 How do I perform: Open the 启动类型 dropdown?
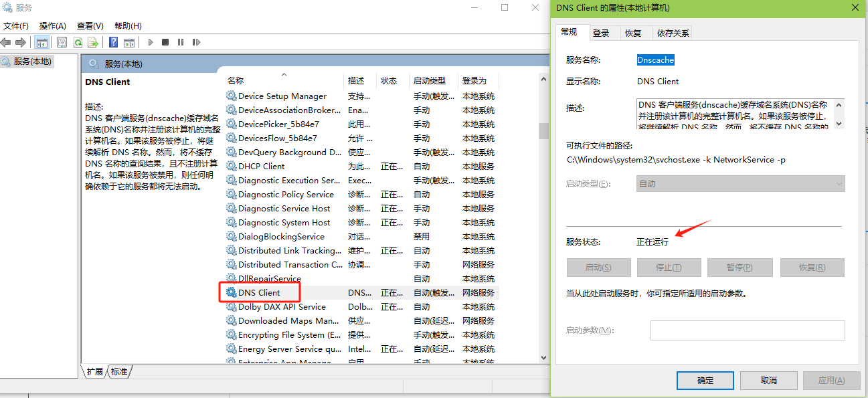coord(740,183)
